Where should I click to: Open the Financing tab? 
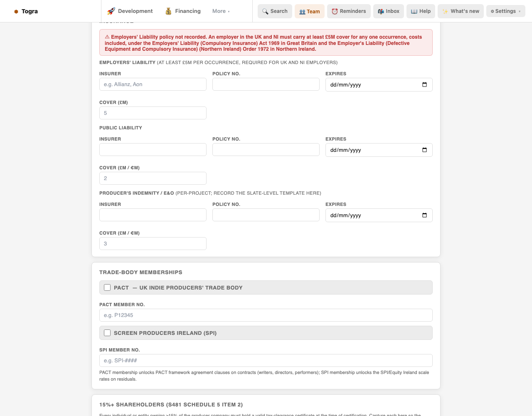183,11
